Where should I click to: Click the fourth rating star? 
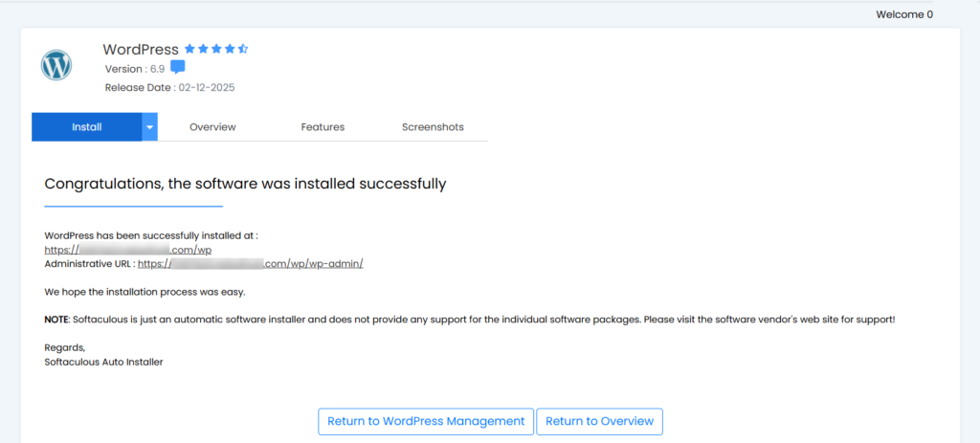point(230,49)
